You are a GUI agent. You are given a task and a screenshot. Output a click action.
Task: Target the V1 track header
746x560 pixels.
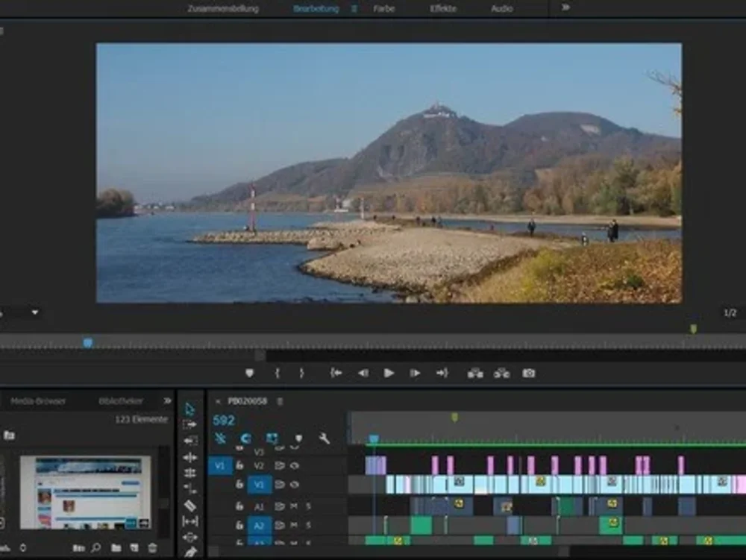point(260,485)
